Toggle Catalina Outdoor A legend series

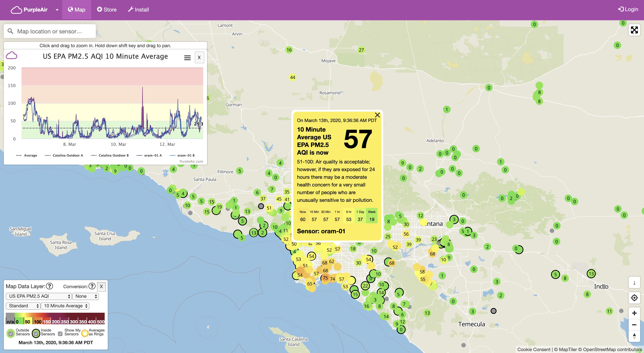tap(64, 155)
